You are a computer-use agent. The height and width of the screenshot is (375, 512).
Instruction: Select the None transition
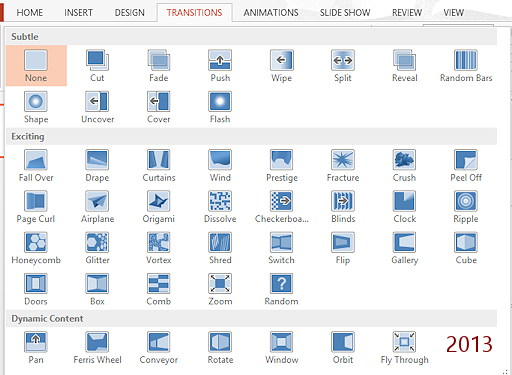(36, 66)
